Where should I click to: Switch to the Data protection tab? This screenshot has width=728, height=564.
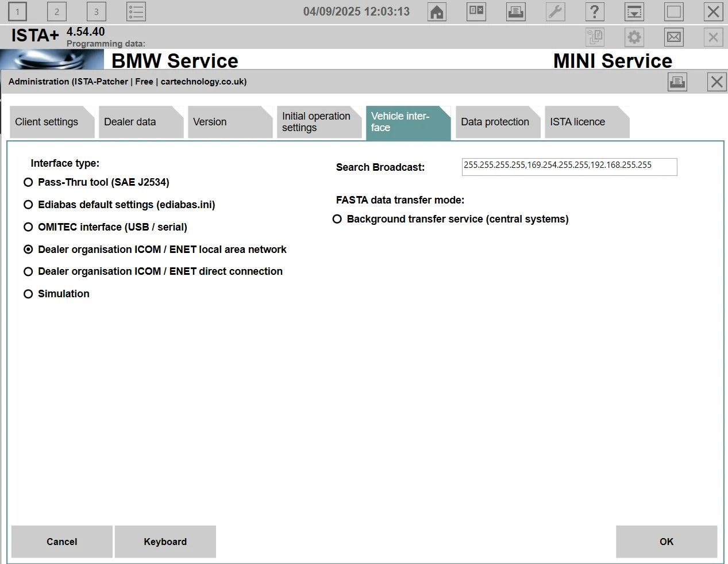coord(495,122)
